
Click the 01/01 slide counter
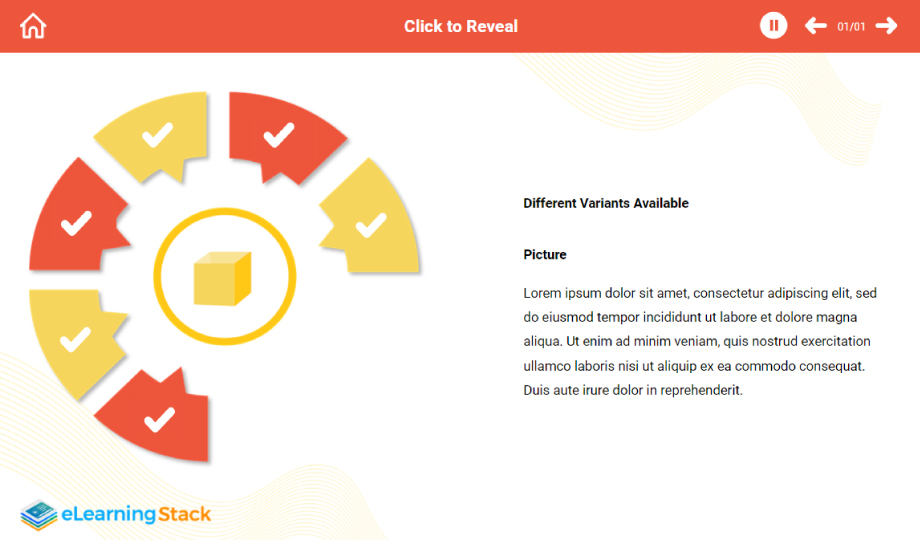tap(851, 27)
